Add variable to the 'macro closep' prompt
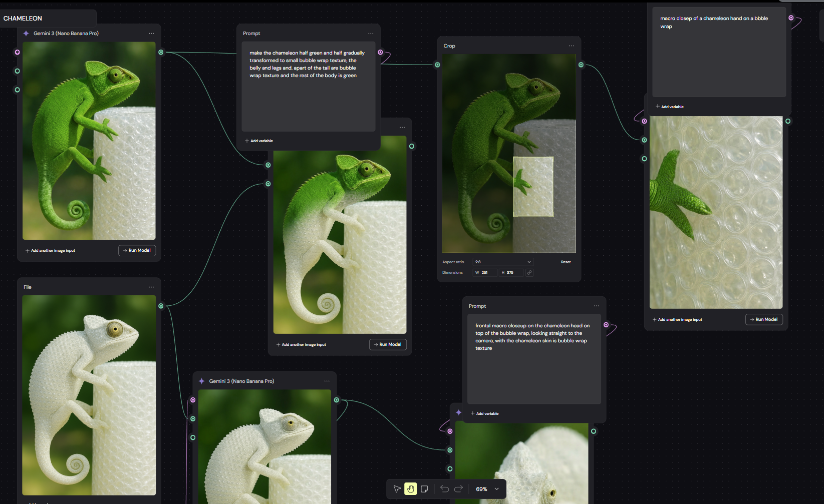This screenshot has height=504, width=824. coord(670,107)
